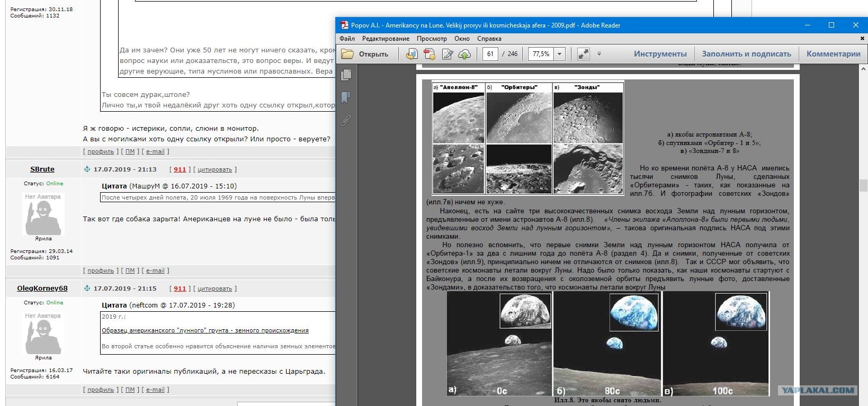Click the 'Зонды' moon photo in the PDF
Screen dimensions: 868x406
click(588, 118)
